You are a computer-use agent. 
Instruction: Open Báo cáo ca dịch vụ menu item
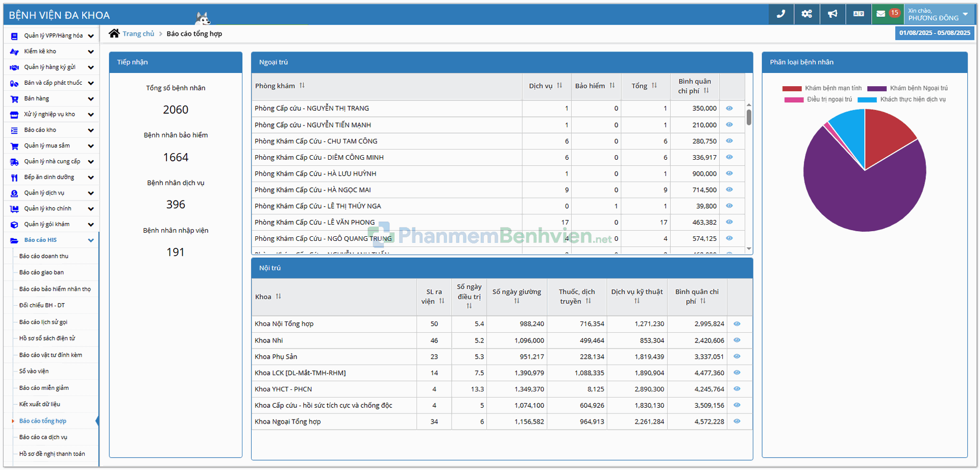coord(43,437)
